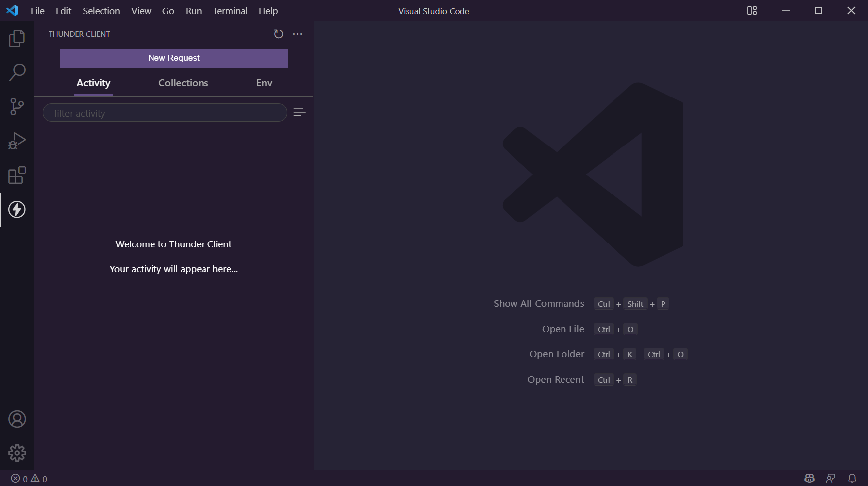Open Thunder Client more actions ellipsis

(x=297, y=34)
